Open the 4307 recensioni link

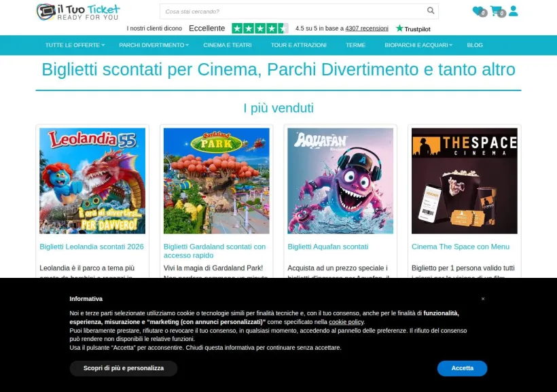tap(367, 29)
